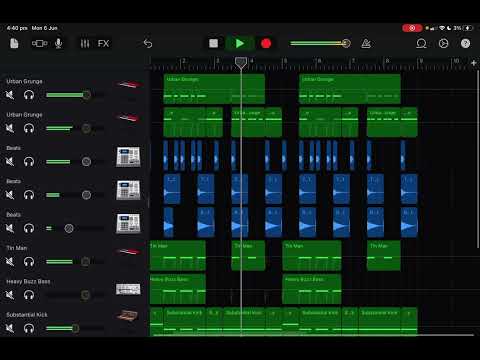The width and height of the screenshot is (480, 360).
Task: Click the vertical scrollbar beside the tracks
Action: point(478,158)
